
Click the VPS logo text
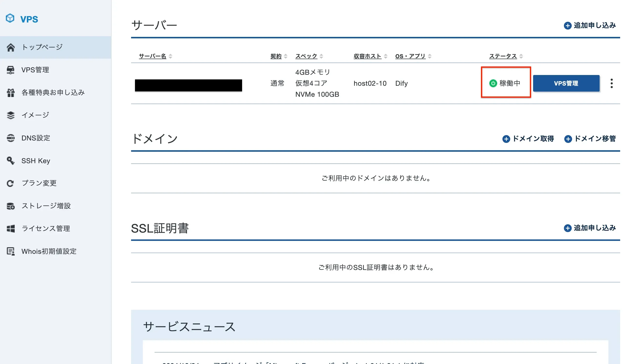(29, 19)
